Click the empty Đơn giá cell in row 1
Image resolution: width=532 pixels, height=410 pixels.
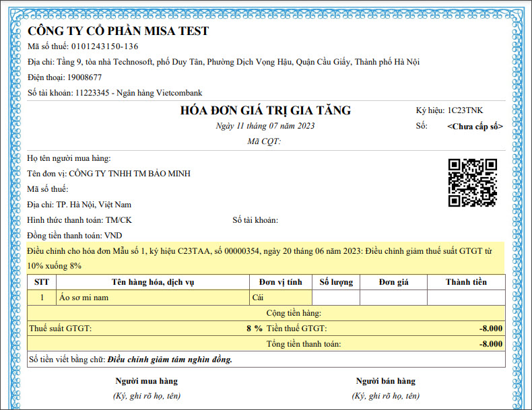tap(393, 297)
